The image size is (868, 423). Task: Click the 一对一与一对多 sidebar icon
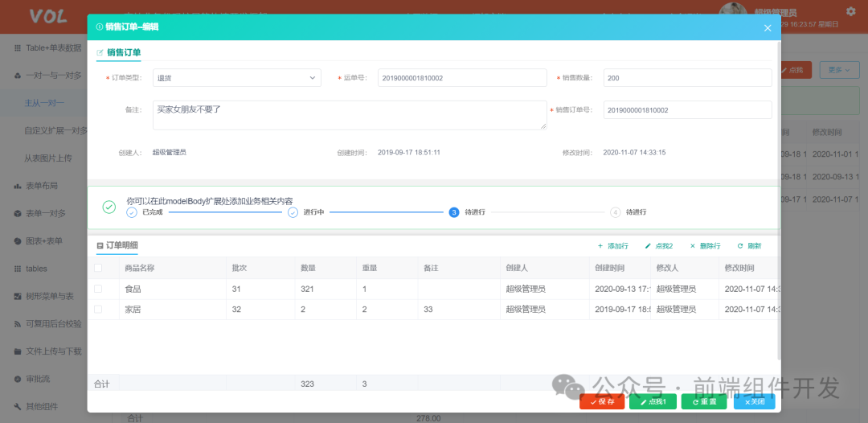pyautogui.click(x=18, y=76)
